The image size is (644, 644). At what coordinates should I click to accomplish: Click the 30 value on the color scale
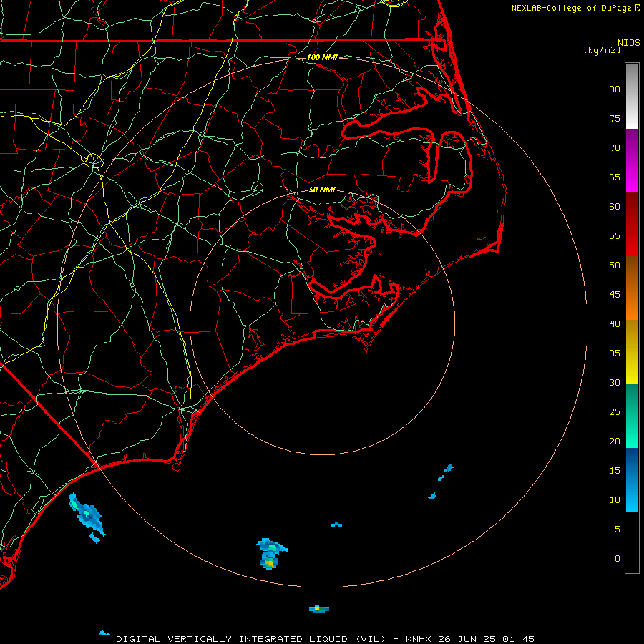pos(615,383)
